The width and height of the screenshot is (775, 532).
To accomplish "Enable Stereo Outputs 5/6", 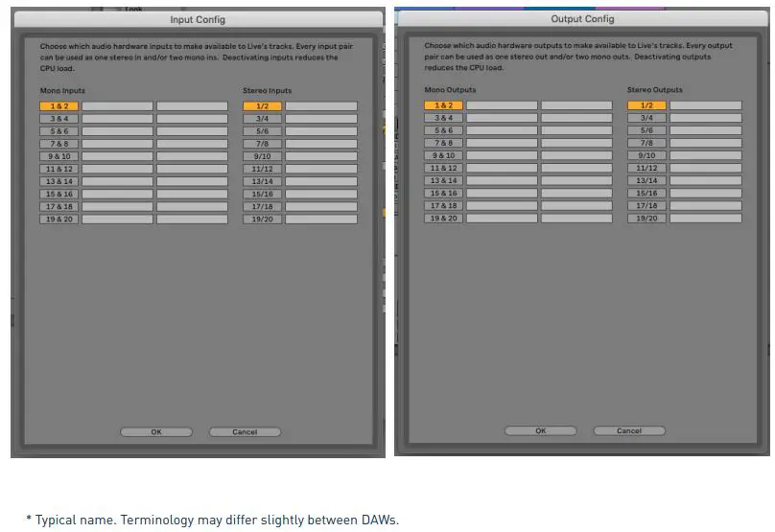I will coord(647,130).
